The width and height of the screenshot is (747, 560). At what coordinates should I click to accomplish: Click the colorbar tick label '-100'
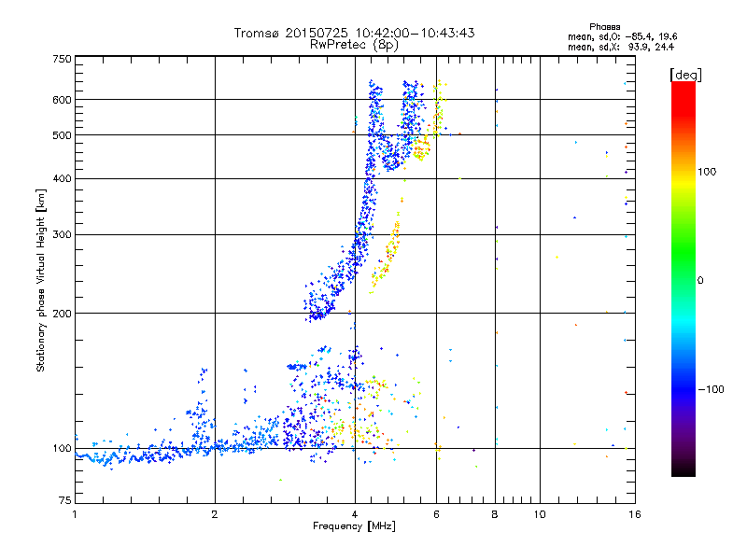(x=711, y=389)
